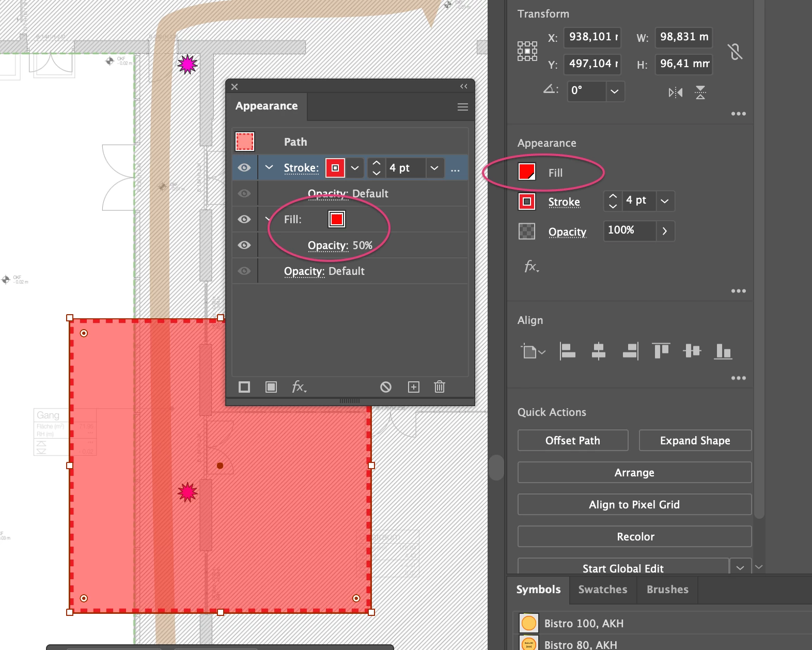Collapse the Stroke attribute disclosure arrow

(269, 167)
